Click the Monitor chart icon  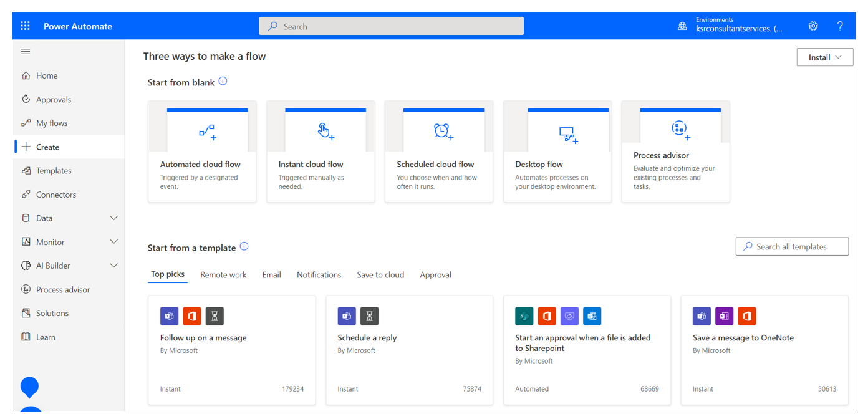click(x=26, y=241)
